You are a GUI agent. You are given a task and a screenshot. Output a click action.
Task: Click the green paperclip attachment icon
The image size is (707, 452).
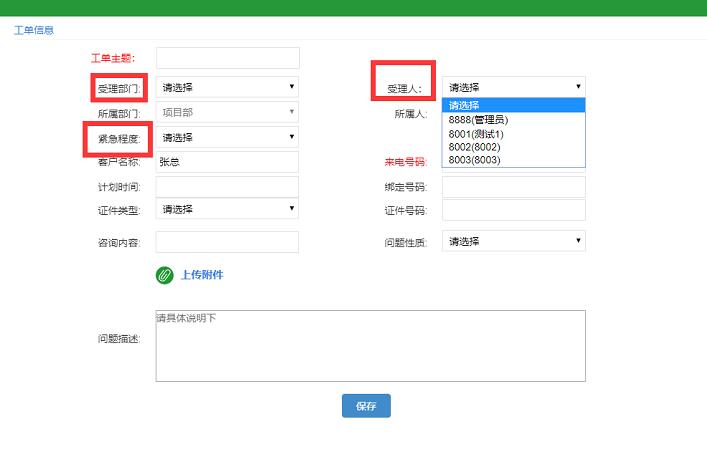[x=165, y=275]
